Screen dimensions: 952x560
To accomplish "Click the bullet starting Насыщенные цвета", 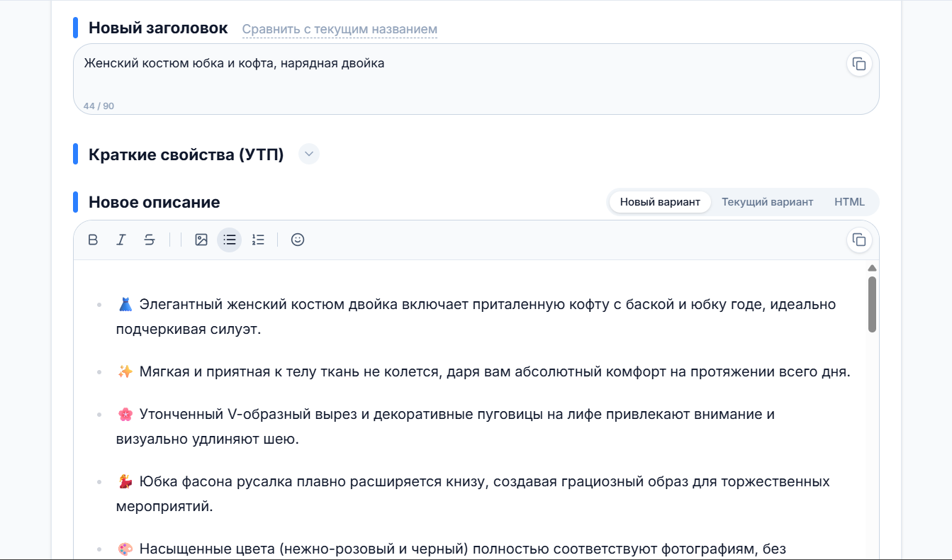I will tap(451, 549).
